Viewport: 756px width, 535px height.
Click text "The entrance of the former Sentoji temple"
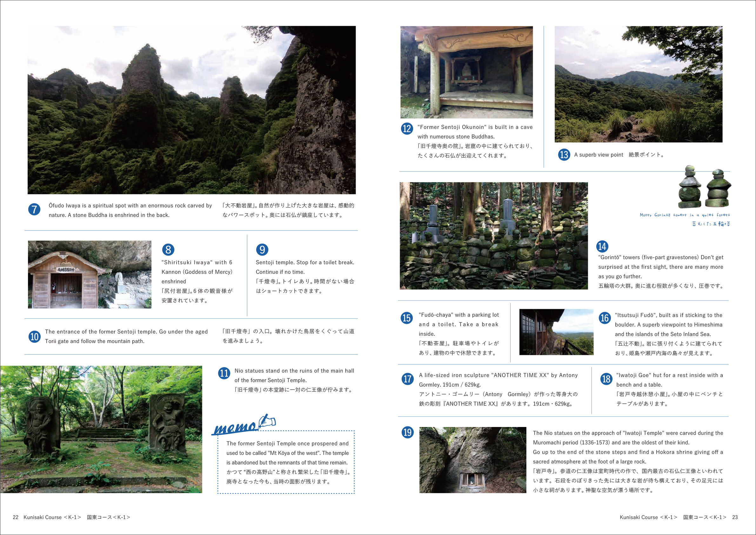point(101,332)
